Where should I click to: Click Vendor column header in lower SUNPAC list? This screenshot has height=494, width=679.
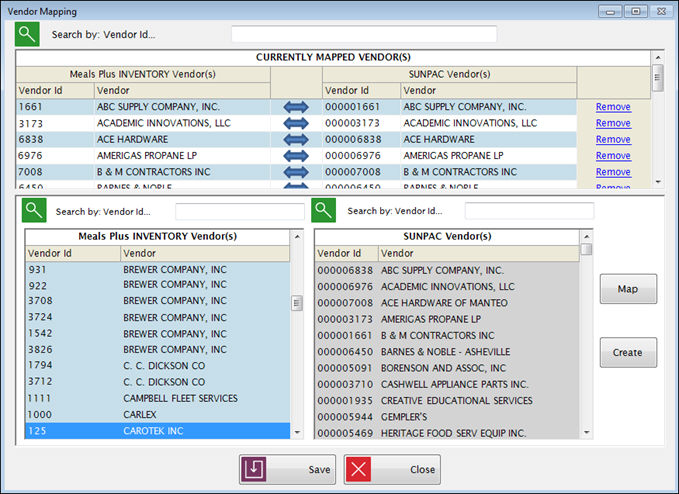click(x=479, y=253)
